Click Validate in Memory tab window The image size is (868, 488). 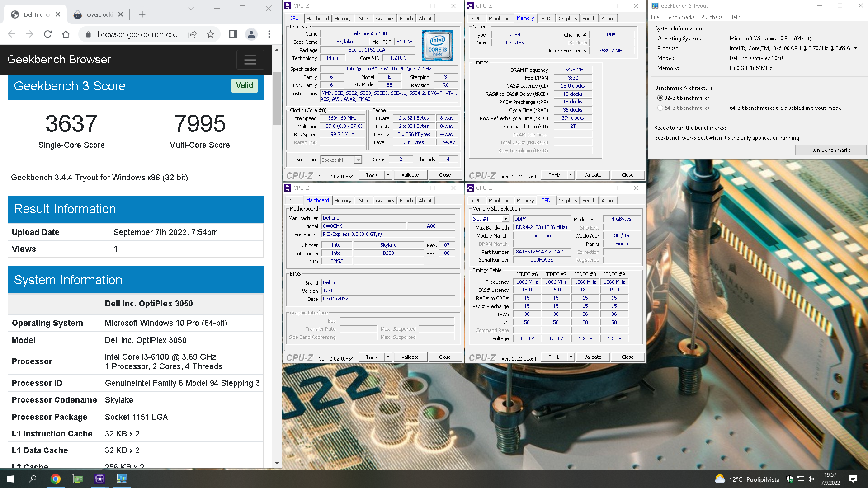(x=593, y=175)
